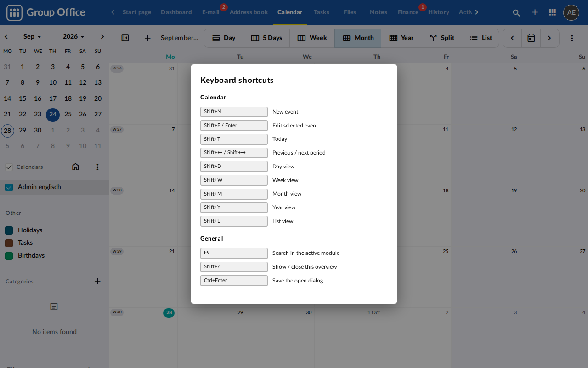Select day 15 in mini calendar
588x368 pixels.
point(23,98)
